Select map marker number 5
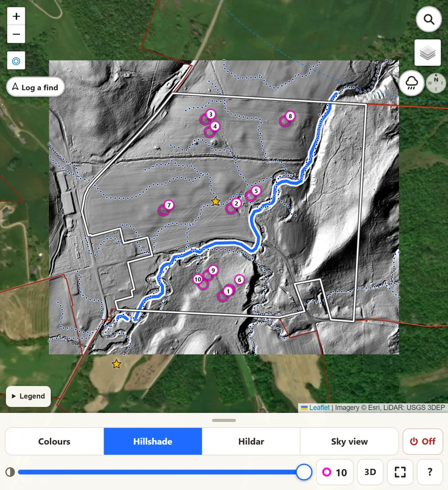 [x=256, y=191]
